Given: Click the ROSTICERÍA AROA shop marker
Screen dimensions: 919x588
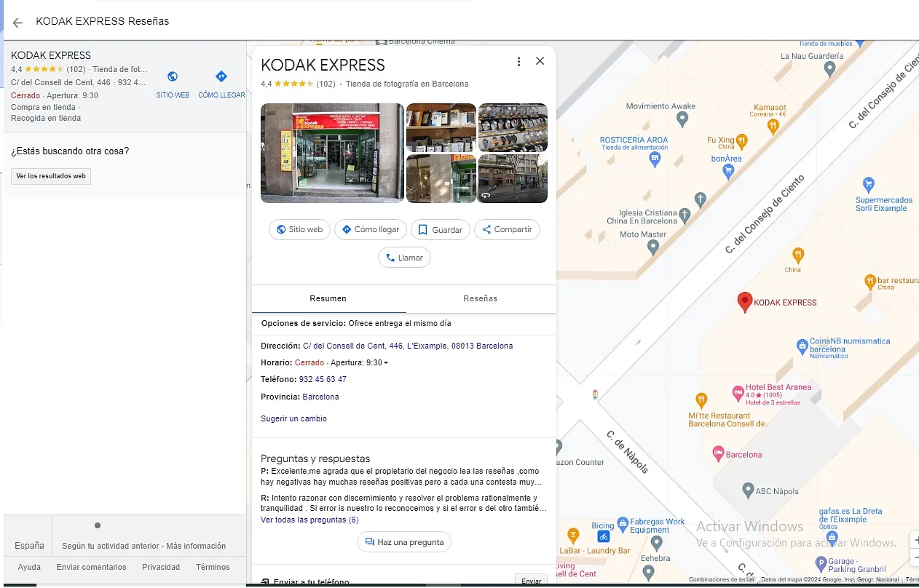Looking at the screenshot, I should pyautogui.click(x=655, y=158).
